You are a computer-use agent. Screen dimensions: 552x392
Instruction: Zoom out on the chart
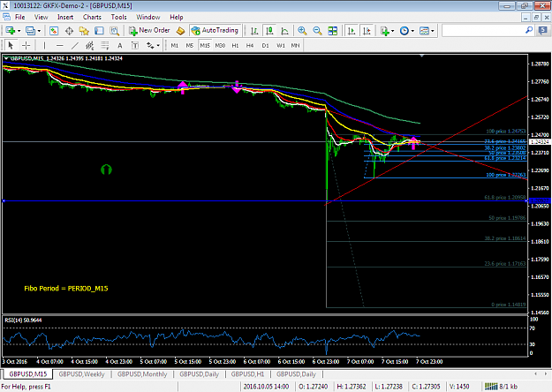(x=317, y=31)
